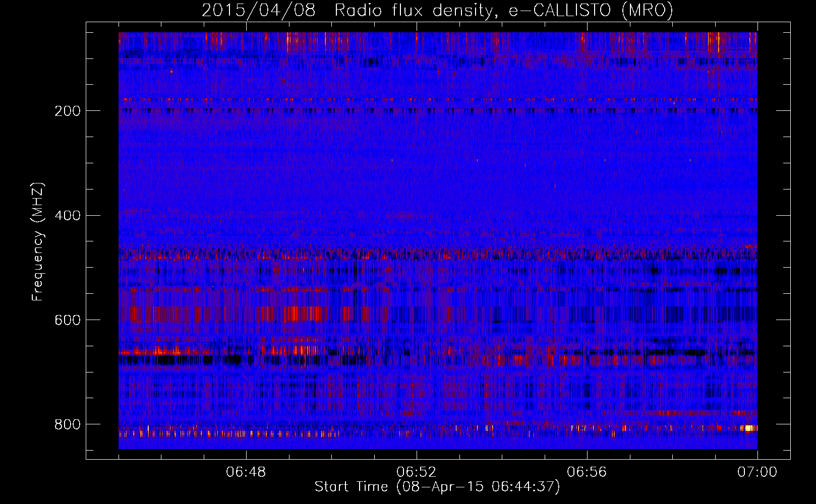Viewport: 816px width, 504px height.
Task: Click the 'Start Time (08-Apr-15 06:44:37)' axis label
Action: (437, 487)
